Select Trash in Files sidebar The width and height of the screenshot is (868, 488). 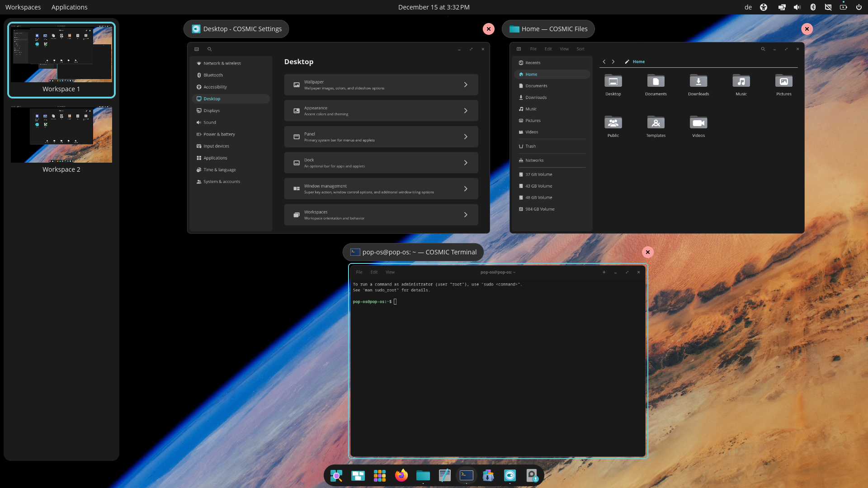[x=530, y=146]
